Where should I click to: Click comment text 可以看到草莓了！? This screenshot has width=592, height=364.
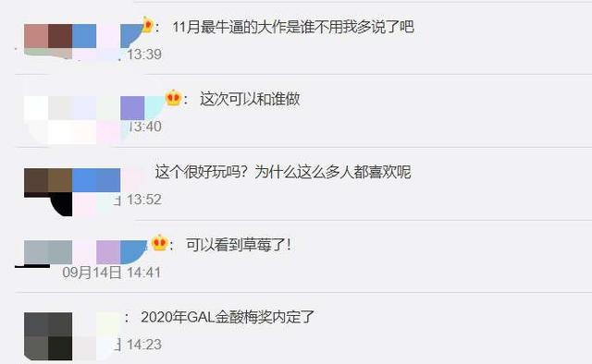point(239,245)
